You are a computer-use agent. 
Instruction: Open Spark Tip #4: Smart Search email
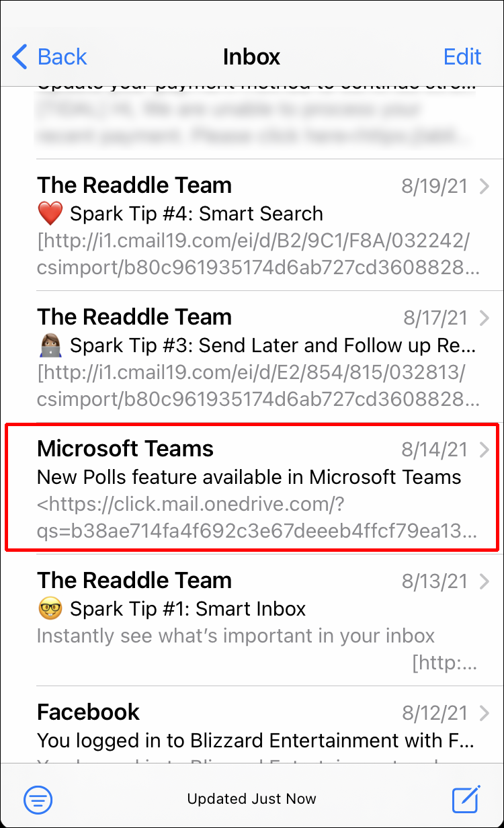[196, 214]
